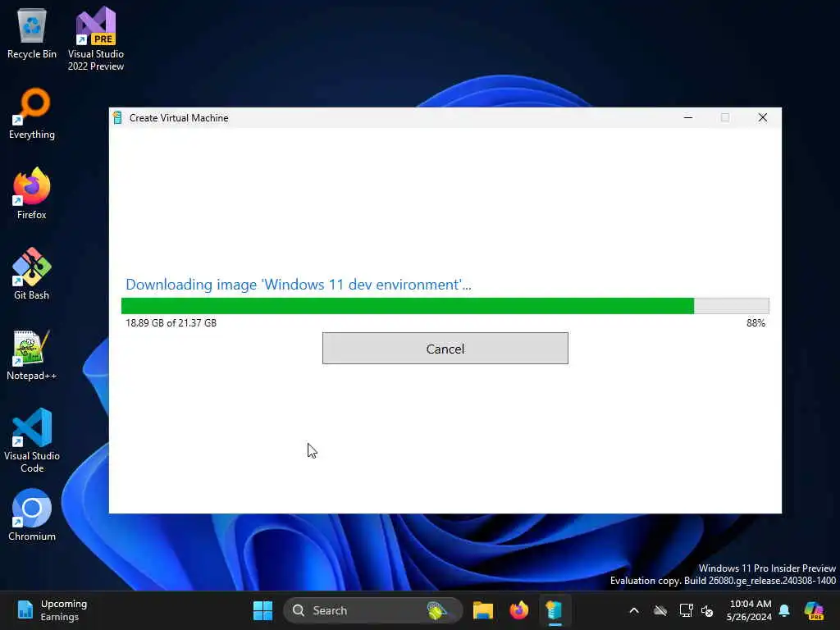The image size is (840, 630).
Task: Open the notifications bell icon
Action: click(x=784, y=610)
